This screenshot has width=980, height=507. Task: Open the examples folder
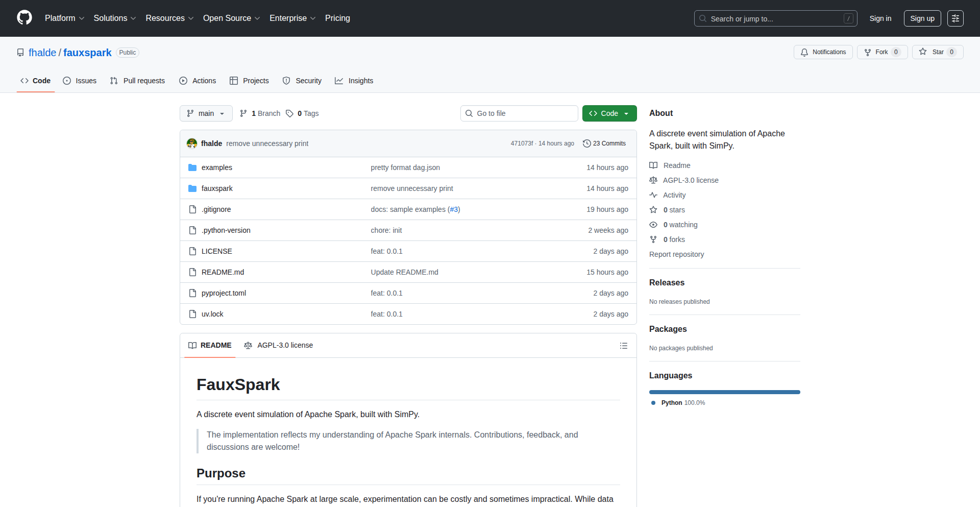pos(216,167)
